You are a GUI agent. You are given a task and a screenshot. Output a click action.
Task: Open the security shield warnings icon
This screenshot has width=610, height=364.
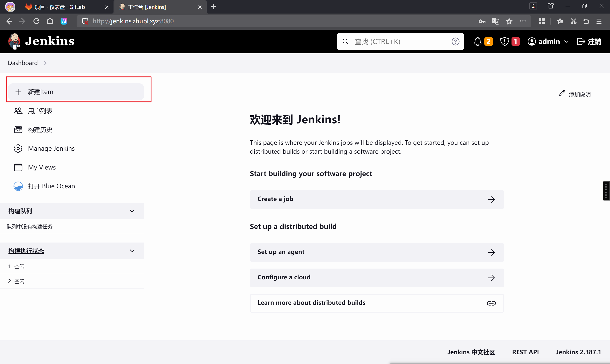(505, 41)
